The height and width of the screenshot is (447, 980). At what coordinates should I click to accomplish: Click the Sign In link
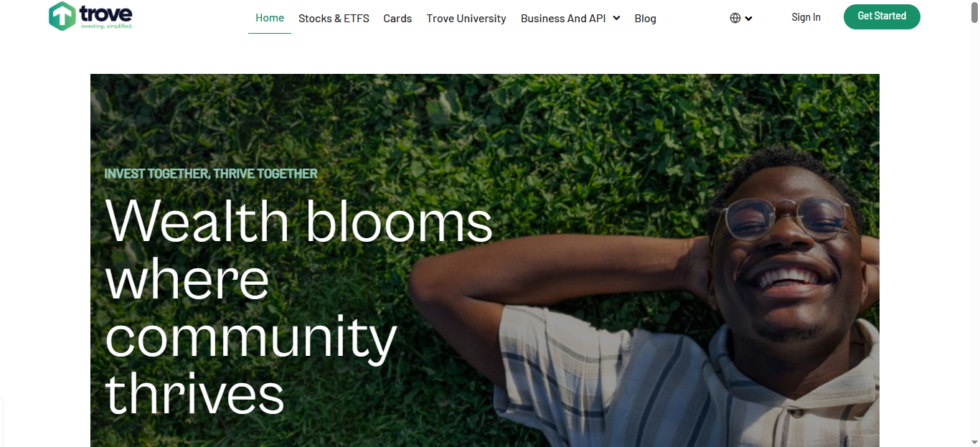(x=806, y=17)
